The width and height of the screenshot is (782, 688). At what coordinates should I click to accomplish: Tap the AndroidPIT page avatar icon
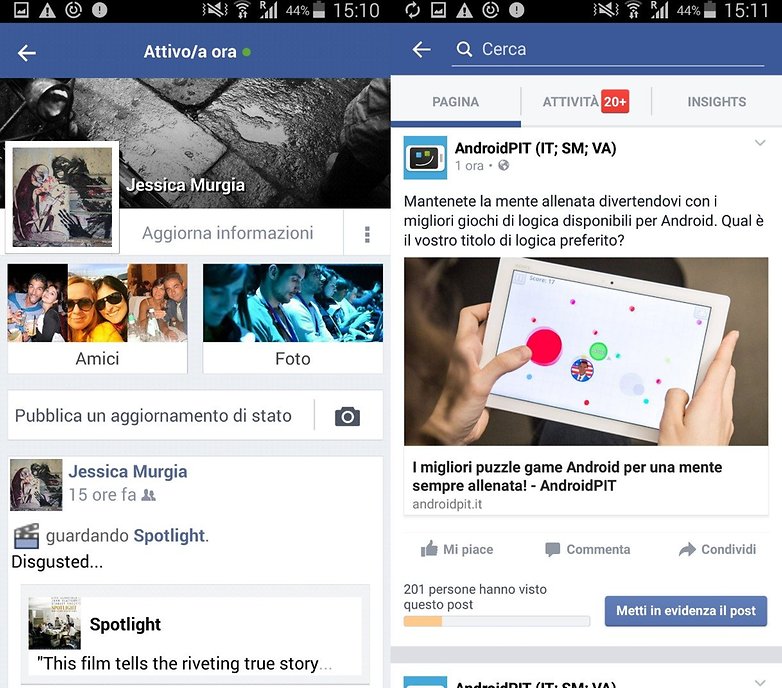click(x=425, y=158)
